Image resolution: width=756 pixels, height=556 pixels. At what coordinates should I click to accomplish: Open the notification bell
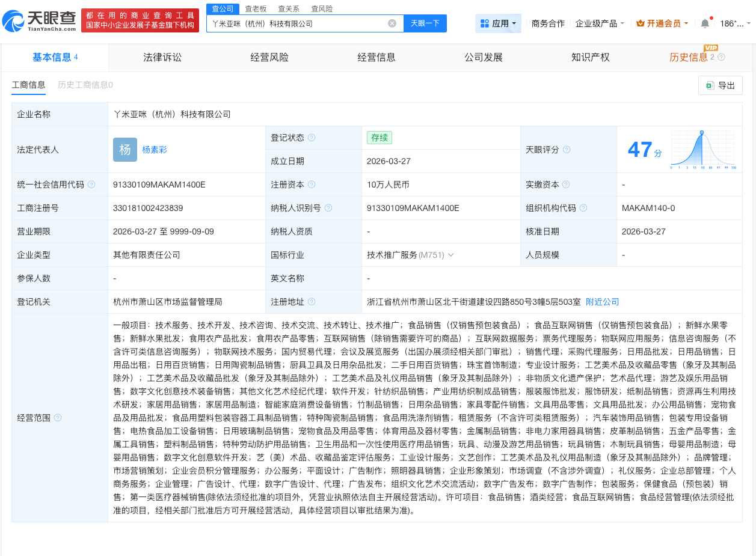tap(705, 23)
